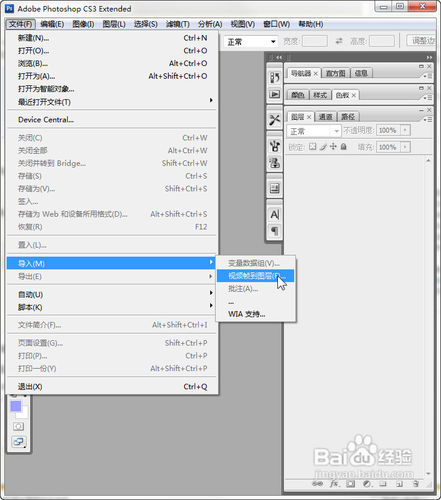
Task: Choose Device Central... menu entry
Action: pos(112,120)
